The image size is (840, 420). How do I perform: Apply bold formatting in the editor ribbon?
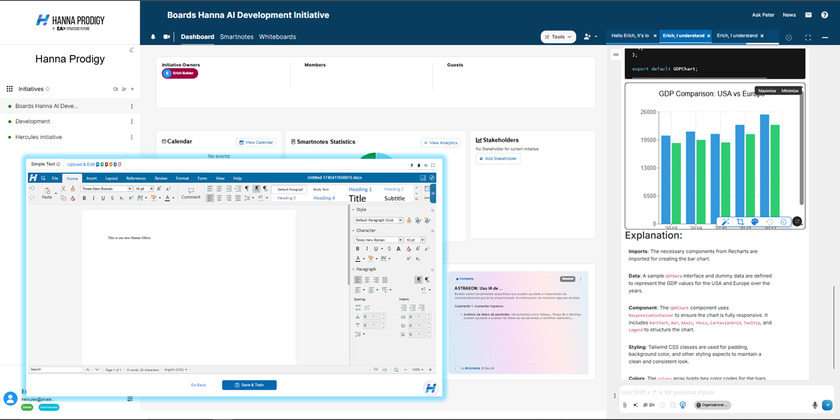[86, 198]
